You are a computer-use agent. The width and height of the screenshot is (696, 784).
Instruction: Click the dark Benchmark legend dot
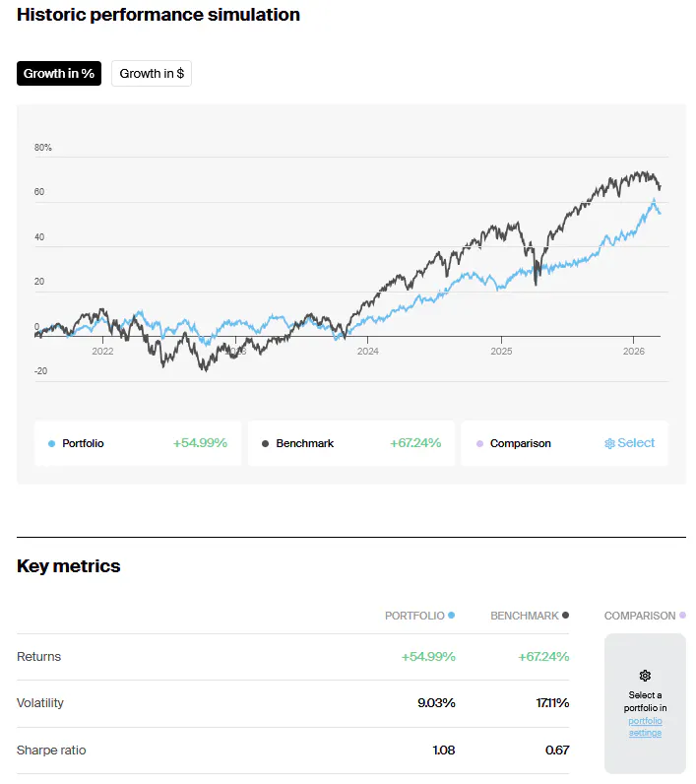(266, 444)
